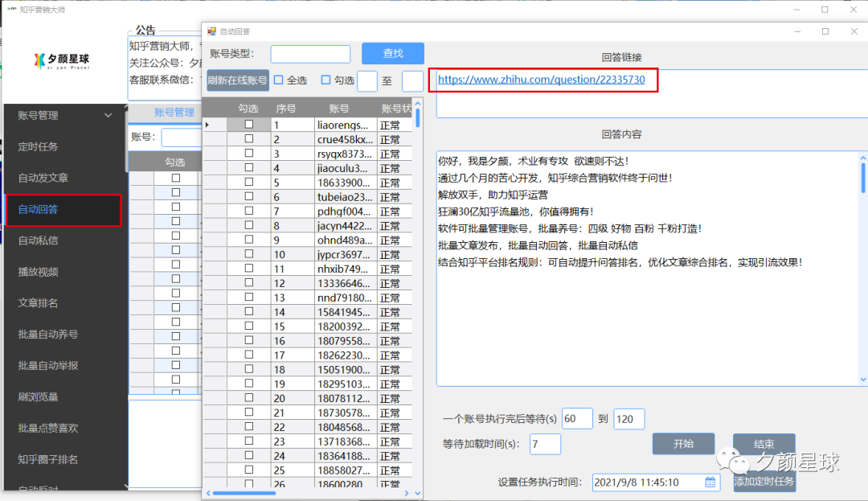Select the row 1 indicator arrow
Image resolution: width=868 pixels, height=501 pixels.
tap(207, 125)
